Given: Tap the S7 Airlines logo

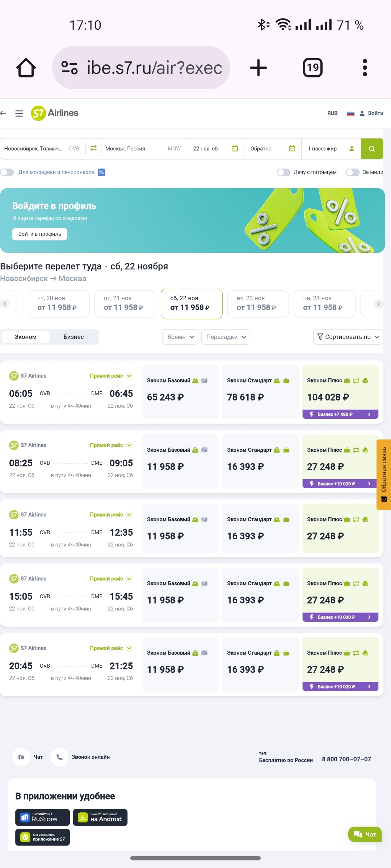Looking at the screenshot, I should pyautogui.click(x=55, y=113).
